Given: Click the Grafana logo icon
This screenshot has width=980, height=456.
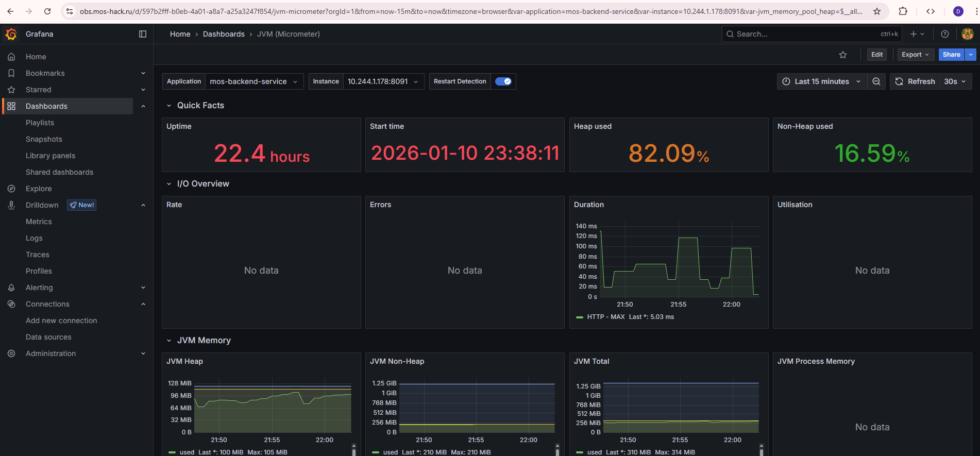Looking at the screenshot, I should (x=11, y=34).
